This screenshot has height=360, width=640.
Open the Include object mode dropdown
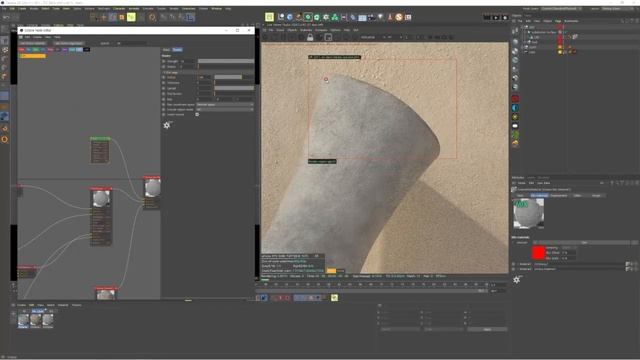coord(225,109)
